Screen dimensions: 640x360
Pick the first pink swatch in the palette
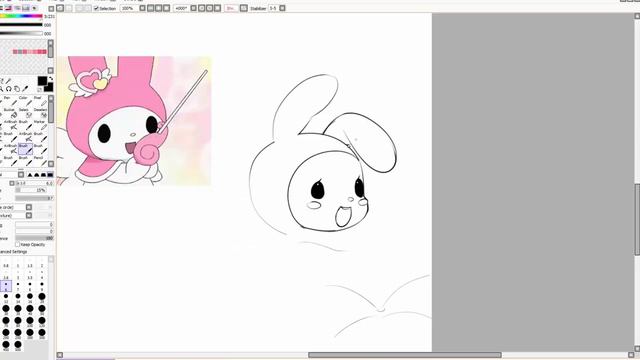pos(15,52)
